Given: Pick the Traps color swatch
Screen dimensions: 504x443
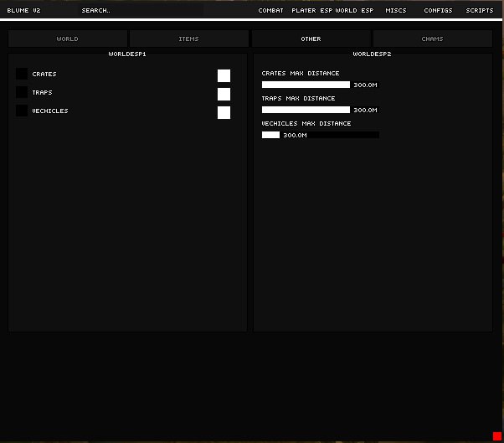Looking at the screenshot, I should (224, 94).
